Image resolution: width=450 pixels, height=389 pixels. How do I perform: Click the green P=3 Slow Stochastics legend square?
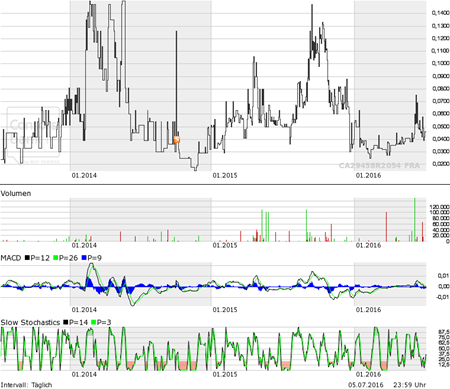[94, 322]
